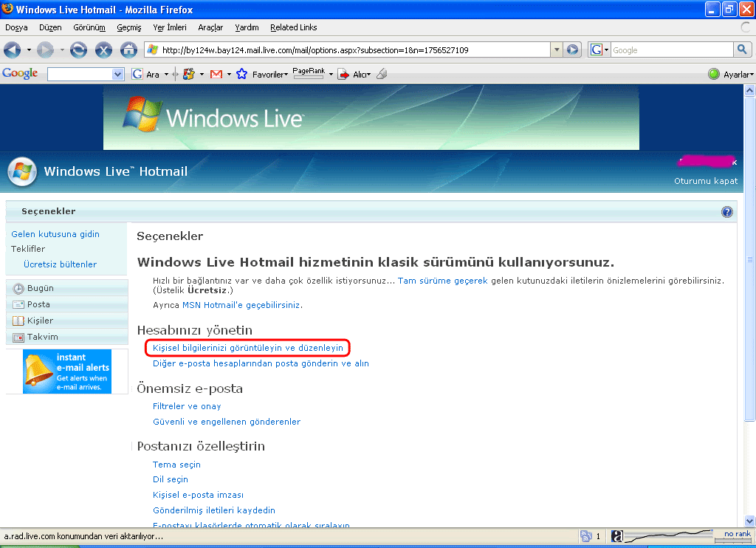Open the Geçmiş menu
Viewport: 756px width, 548px height.
pyautogui.click(x=128, y=27)
